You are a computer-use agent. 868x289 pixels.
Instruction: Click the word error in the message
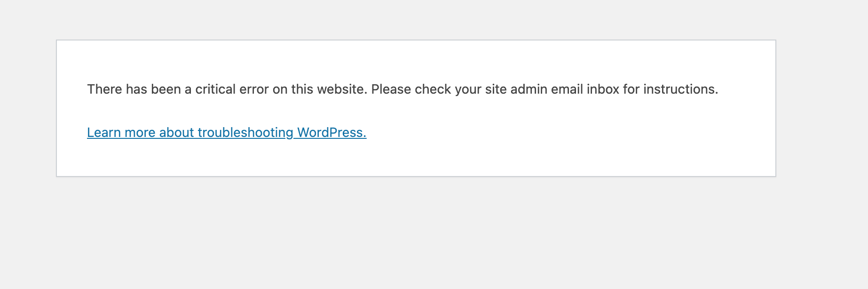[254, 89]
